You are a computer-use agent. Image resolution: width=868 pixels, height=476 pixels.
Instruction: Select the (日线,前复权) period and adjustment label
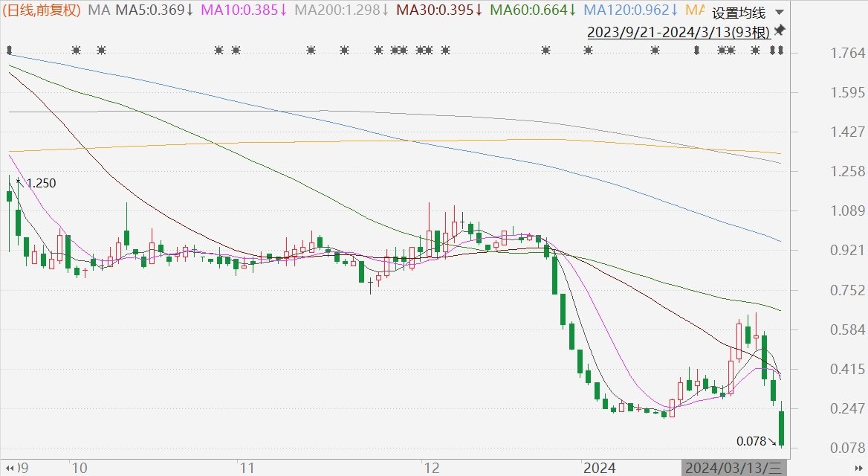click(42, 10)
